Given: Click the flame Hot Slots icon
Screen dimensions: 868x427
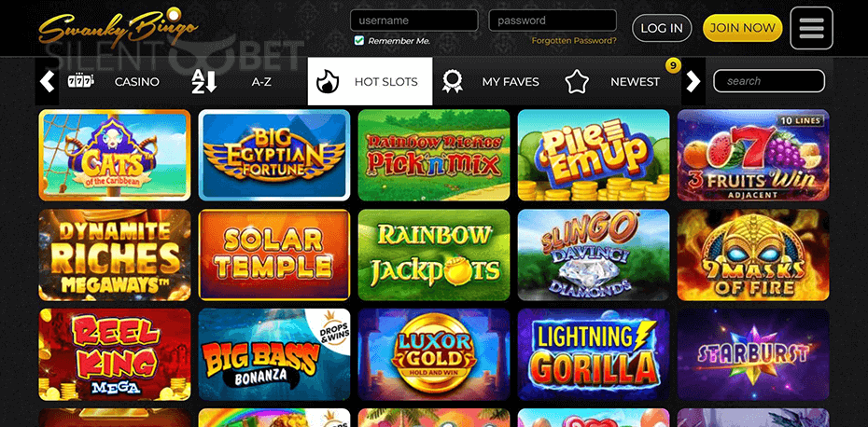Looking at the screenshot, I should 328,81.
